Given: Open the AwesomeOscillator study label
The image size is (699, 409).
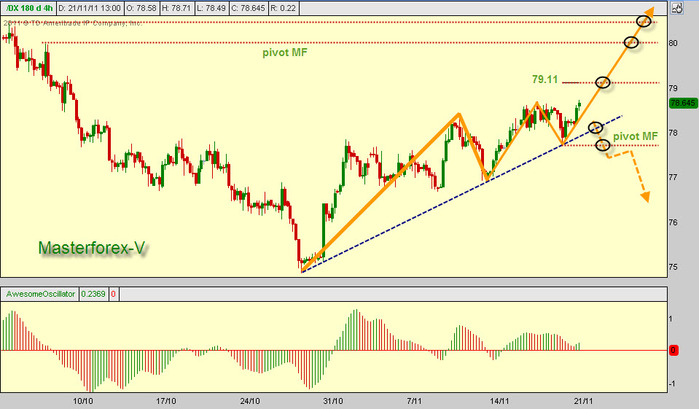Looking at the screenshot, I should tap(40, 294).
